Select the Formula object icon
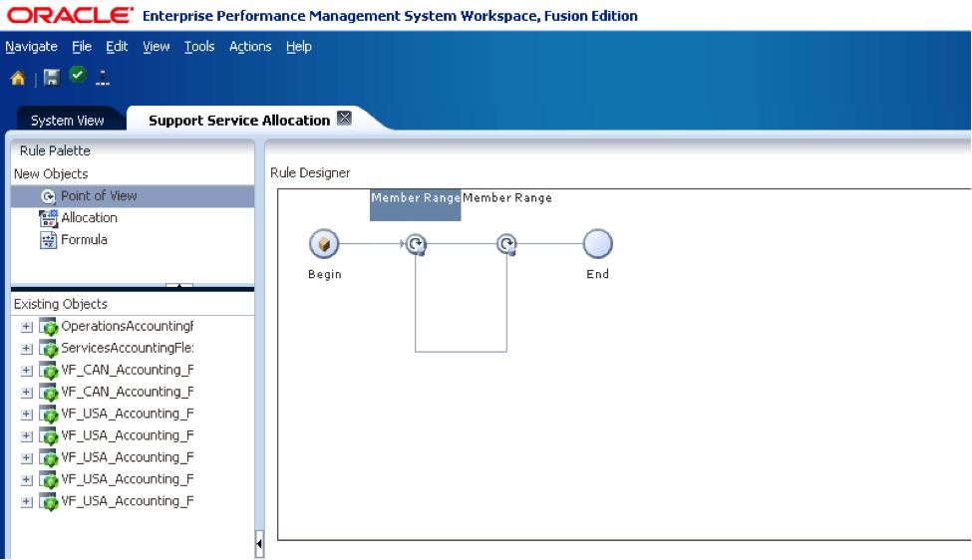The height and width of the screenshot is (560, 972). pyautogui.click(x=49, y=240)
